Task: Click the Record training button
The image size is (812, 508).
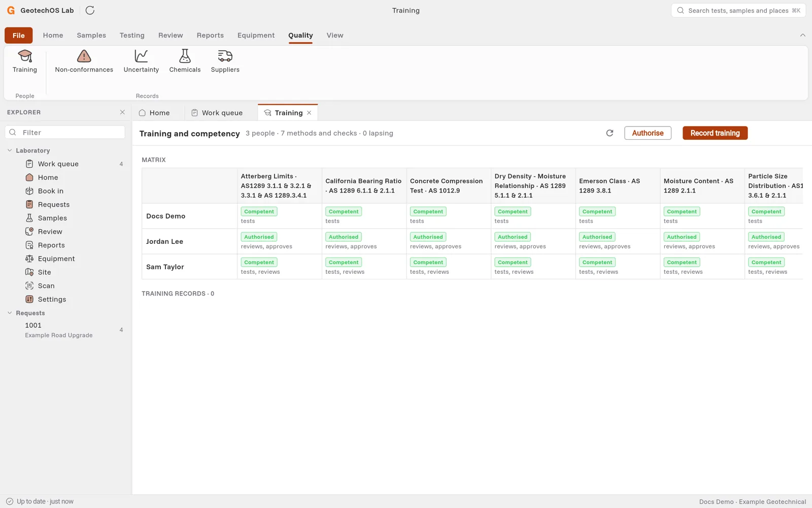Action: tap(715, 133)
